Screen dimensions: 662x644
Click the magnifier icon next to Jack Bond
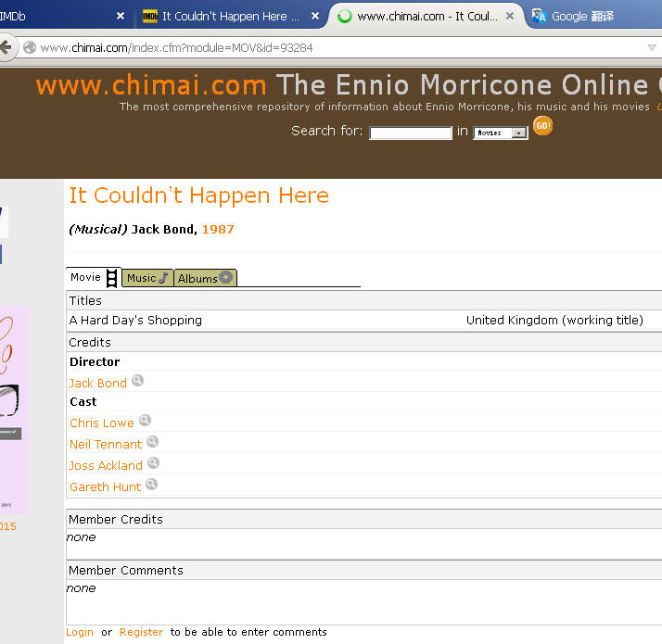click(137, 380)
